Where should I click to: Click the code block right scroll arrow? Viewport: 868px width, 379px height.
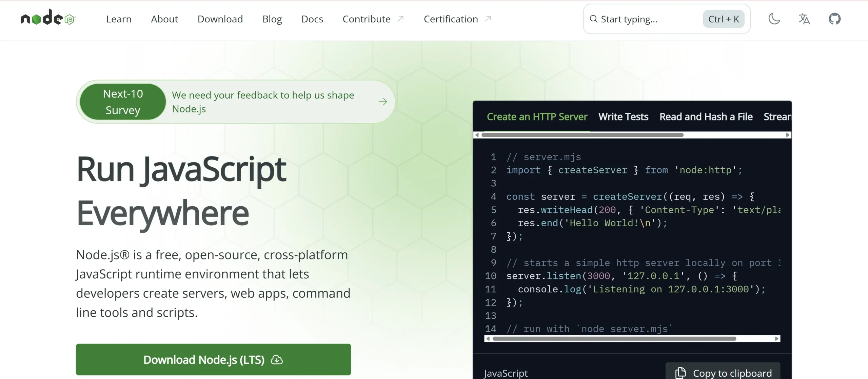pyautogui.click(x=777, y=339)
